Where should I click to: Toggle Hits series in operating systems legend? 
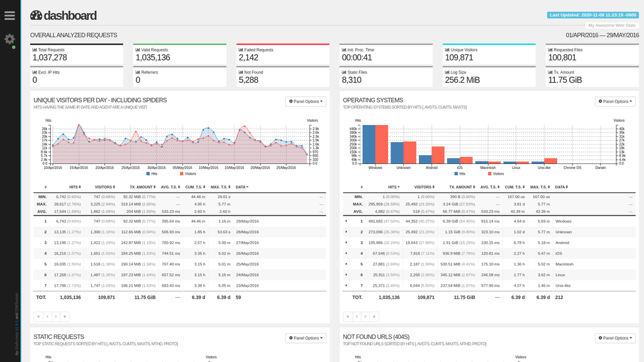tap(460, 173)
